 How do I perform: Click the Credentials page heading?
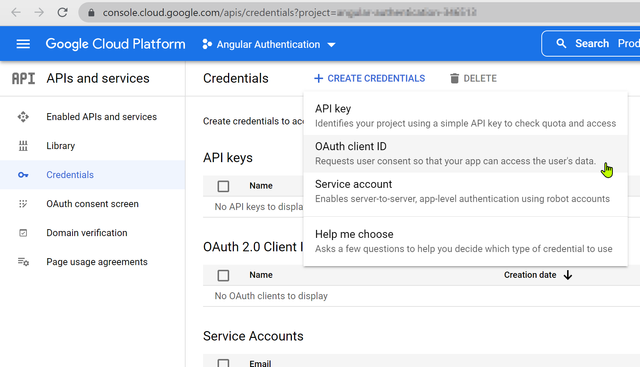click(x=236, y=78)
